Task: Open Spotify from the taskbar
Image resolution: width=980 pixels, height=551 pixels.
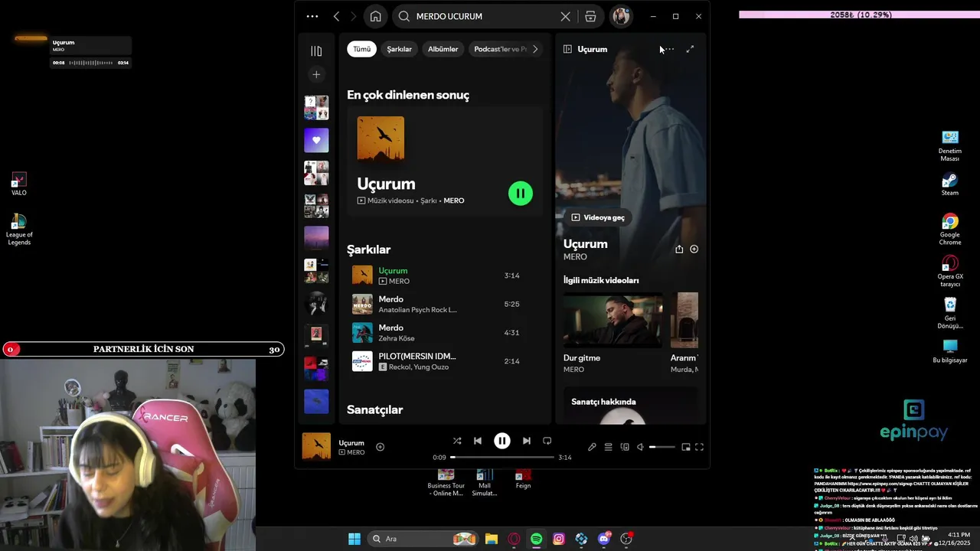Action: tap(537, 539)
